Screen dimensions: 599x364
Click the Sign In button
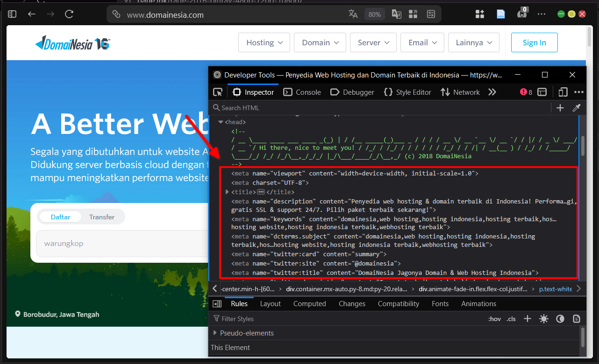click(534, 42)
